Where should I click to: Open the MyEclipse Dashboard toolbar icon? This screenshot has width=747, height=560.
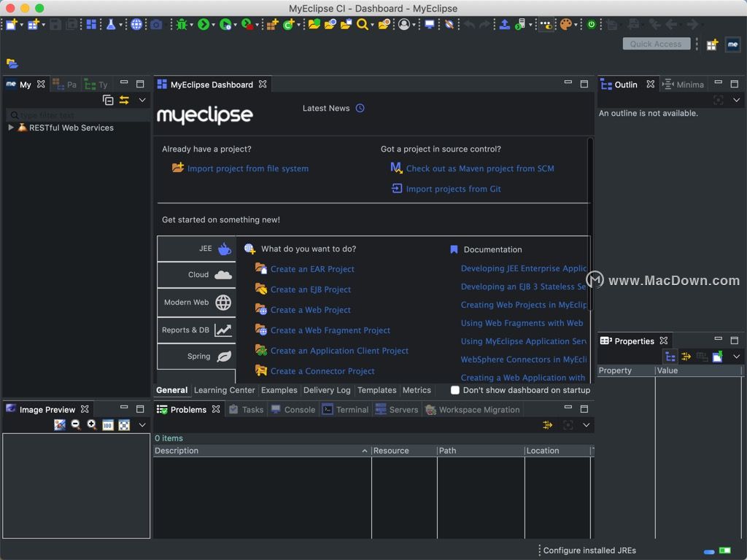[x=91, y=24]
